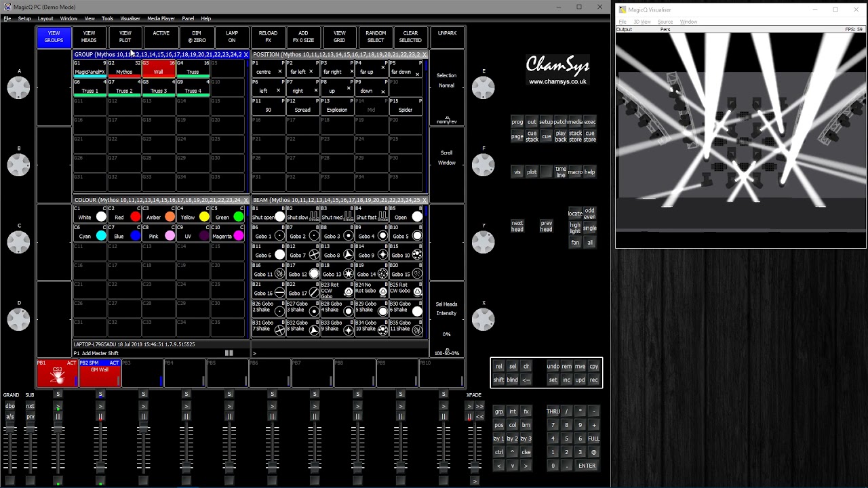
Task: Select Gobo 10 in Beam window
Action: [x=406, y=251]
